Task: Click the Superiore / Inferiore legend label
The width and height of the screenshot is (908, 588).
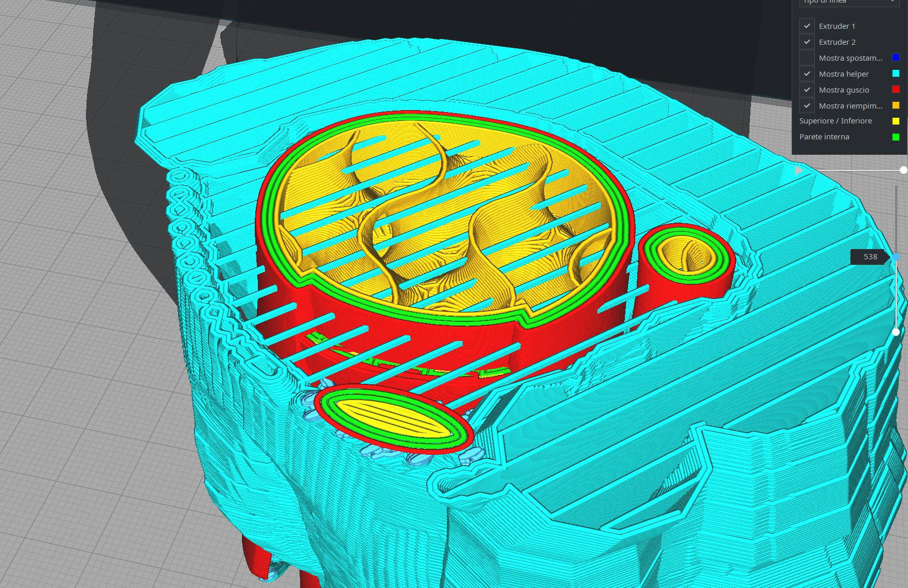Action: pos(835,121)
